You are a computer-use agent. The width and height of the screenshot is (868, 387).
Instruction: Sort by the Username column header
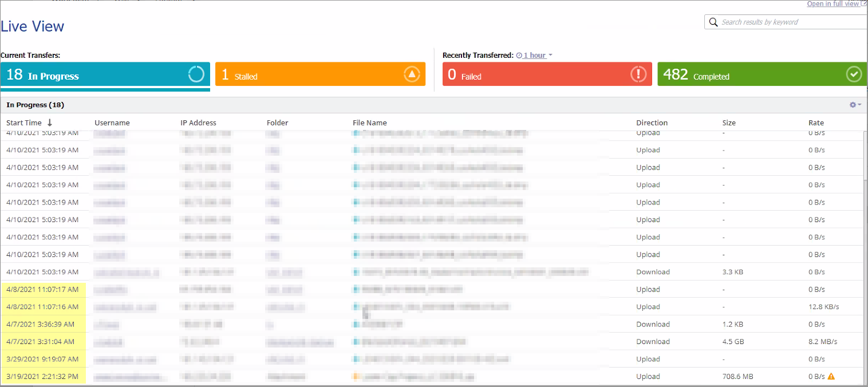click(112, 123)
